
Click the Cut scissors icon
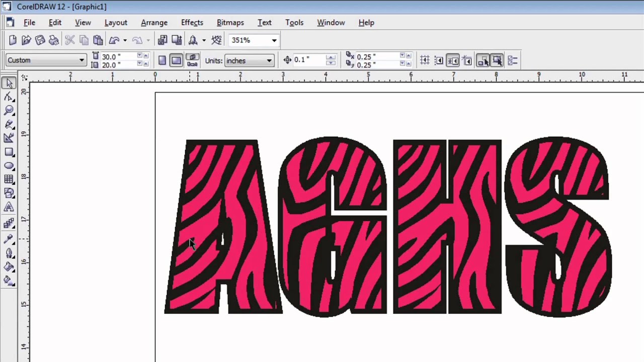click(70, 40)
